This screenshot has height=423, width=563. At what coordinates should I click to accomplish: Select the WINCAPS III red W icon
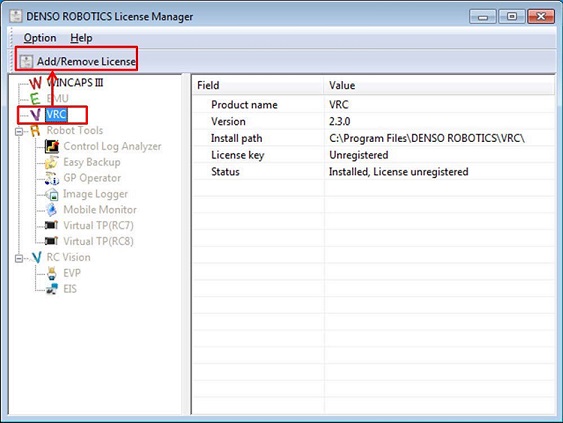pos(36,83)
